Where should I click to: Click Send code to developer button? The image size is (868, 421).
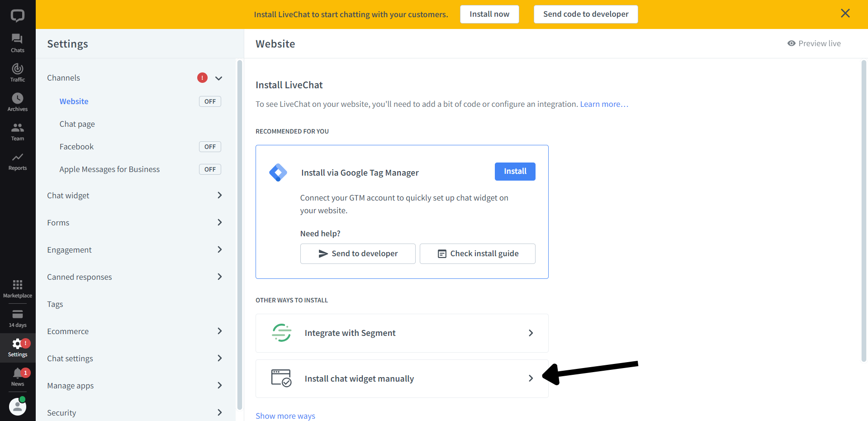(x=586, y=14)
